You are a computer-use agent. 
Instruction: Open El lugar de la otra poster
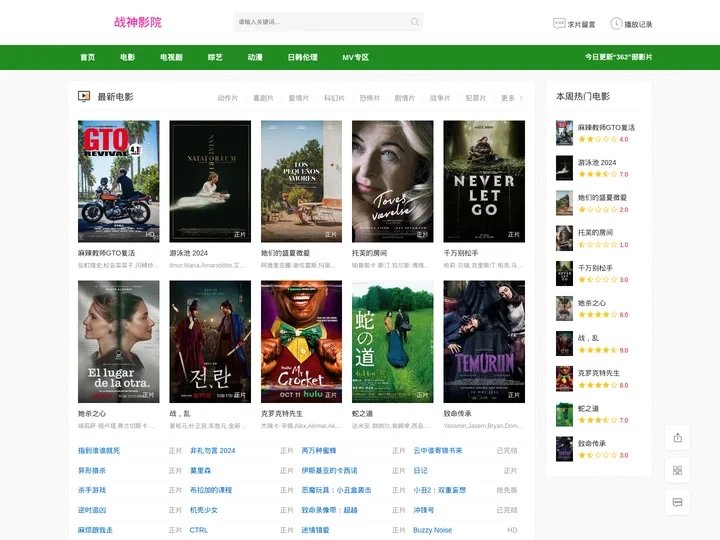pos(118,342)
